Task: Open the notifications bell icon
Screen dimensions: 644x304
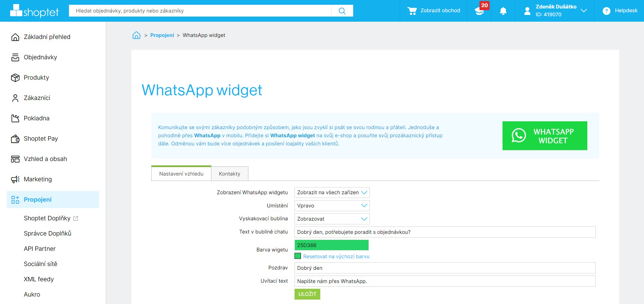Action: tap(503, 11)
